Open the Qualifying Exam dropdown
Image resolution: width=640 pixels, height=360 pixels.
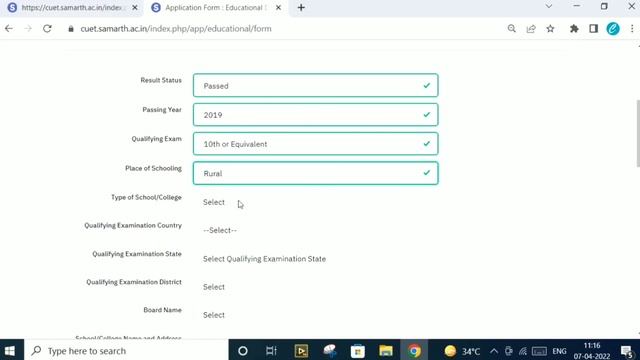click(316, 144)
